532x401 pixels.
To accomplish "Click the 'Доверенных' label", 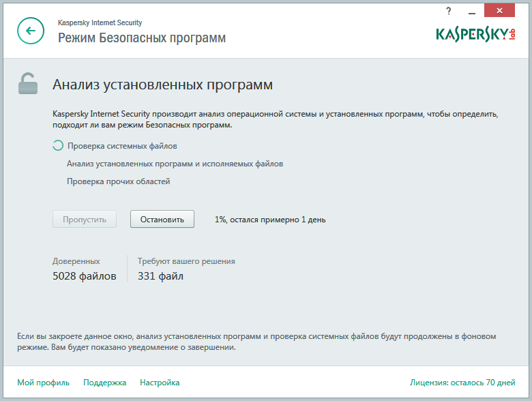I will 76,261.
